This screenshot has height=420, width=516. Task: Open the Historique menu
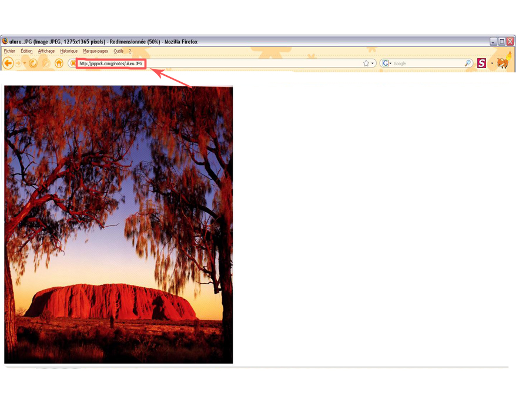(x=69, y=51)
